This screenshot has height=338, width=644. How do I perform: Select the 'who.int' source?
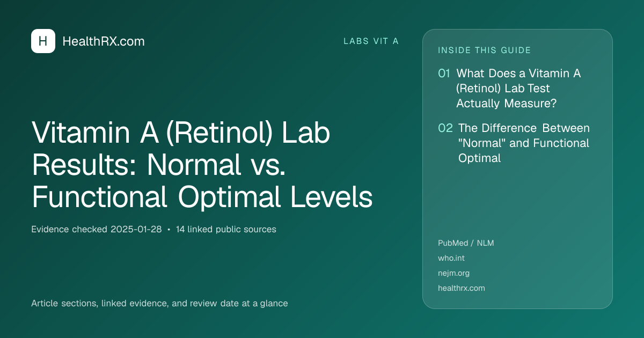[451, 258]
